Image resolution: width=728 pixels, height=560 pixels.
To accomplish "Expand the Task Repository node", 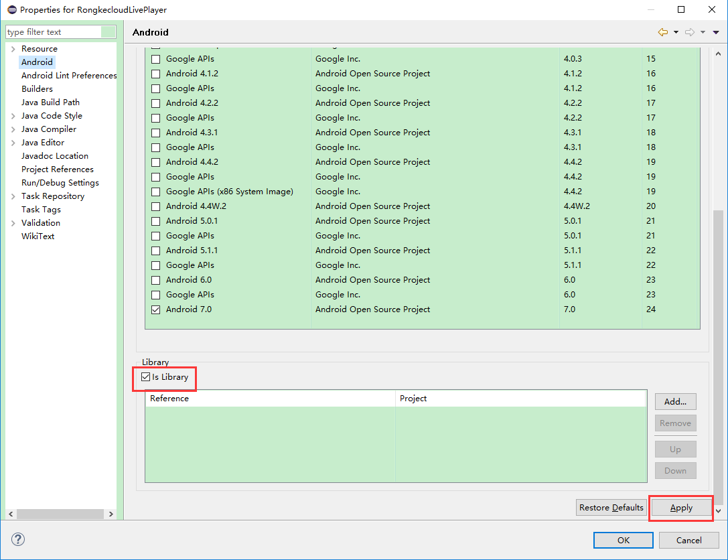I will click(13, 196).
